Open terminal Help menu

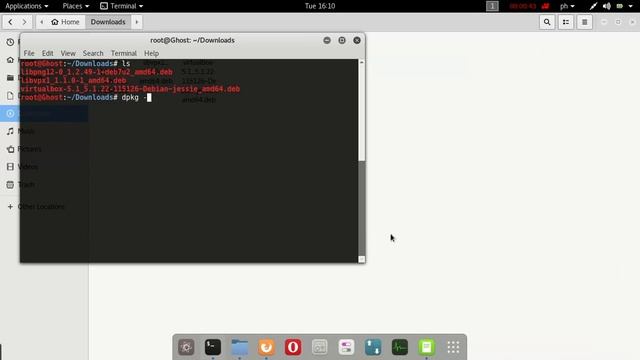(151, 53)
